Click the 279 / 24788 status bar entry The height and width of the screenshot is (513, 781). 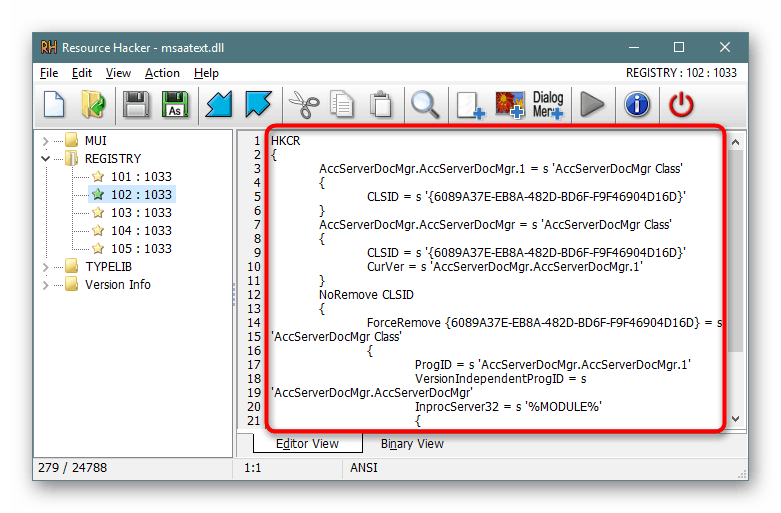pos(72,468)
